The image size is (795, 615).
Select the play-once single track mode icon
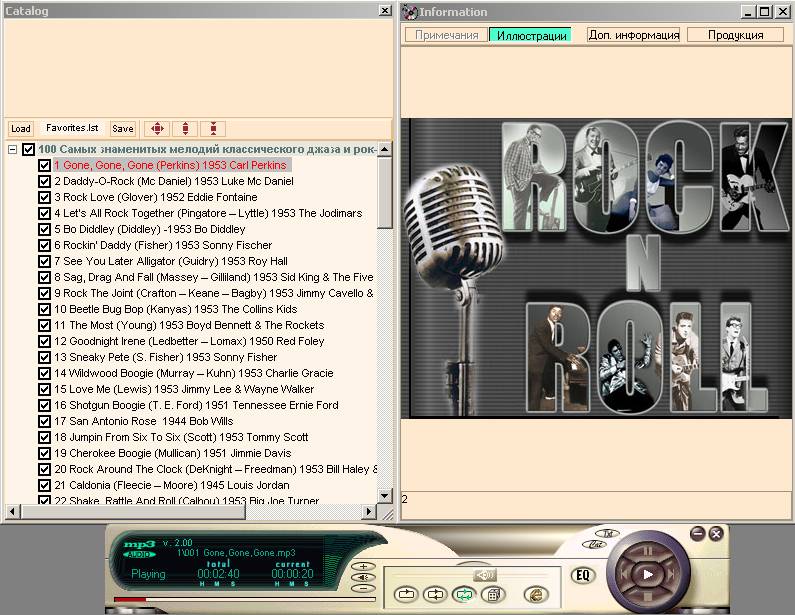(x=407, y=594)
